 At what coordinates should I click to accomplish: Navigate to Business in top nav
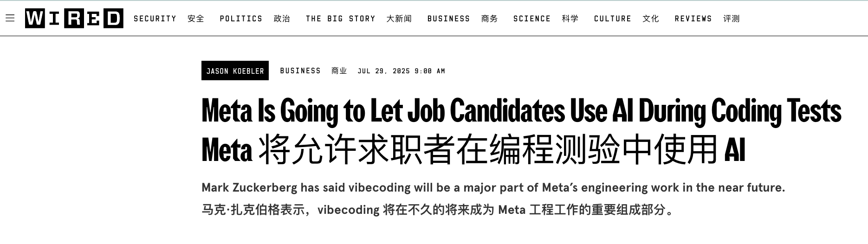point(448,19)
